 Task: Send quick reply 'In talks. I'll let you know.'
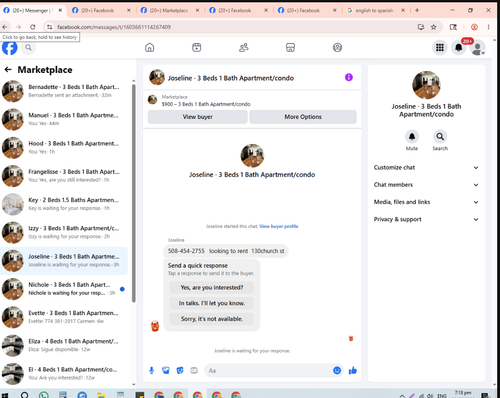[x=212, y=303]
